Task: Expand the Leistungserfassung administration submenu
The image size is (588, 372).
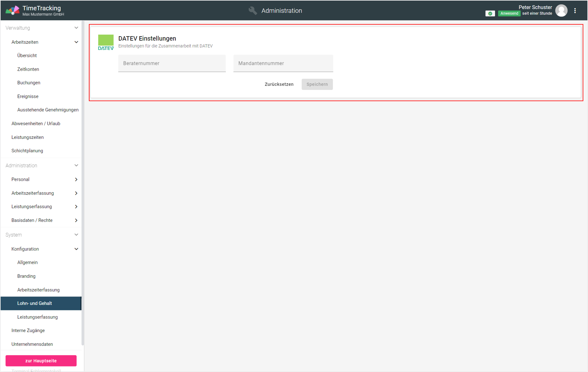Action: 76,207
